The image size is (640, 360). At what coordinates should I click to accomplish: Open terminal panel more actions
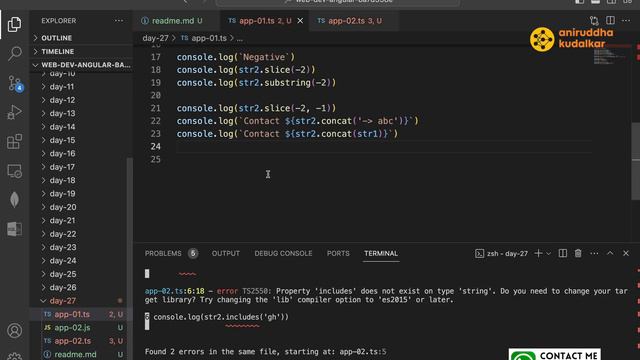tap(594, 253)
